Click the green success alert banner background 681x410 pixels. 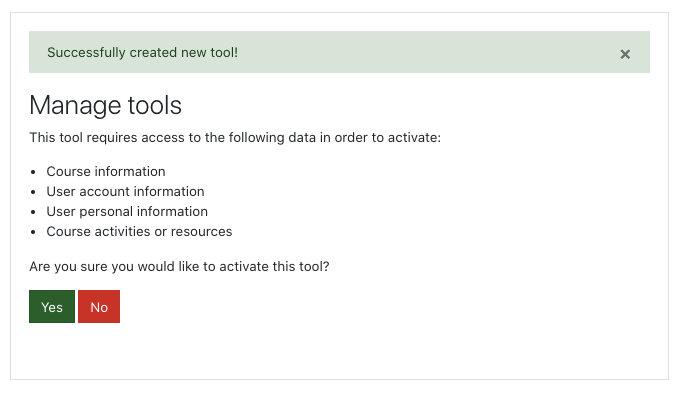(x=391, y=52)
